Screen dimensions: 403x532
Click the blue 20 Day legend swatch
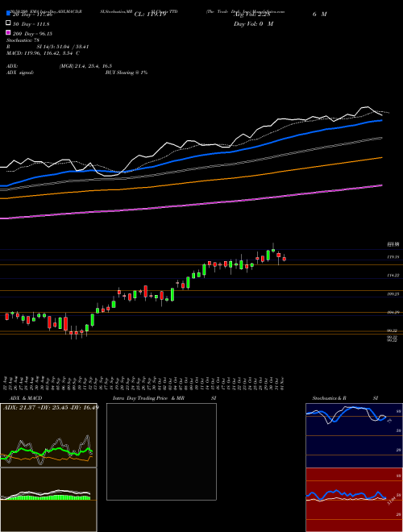pos(8,14)
